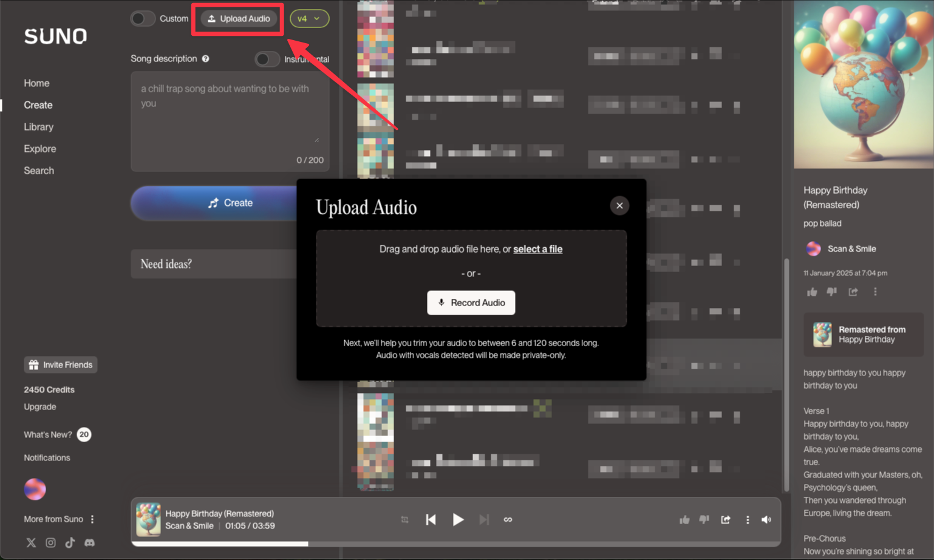Click the play button in player bar
This screenshot has width=934, height=560.
point(458,519)
